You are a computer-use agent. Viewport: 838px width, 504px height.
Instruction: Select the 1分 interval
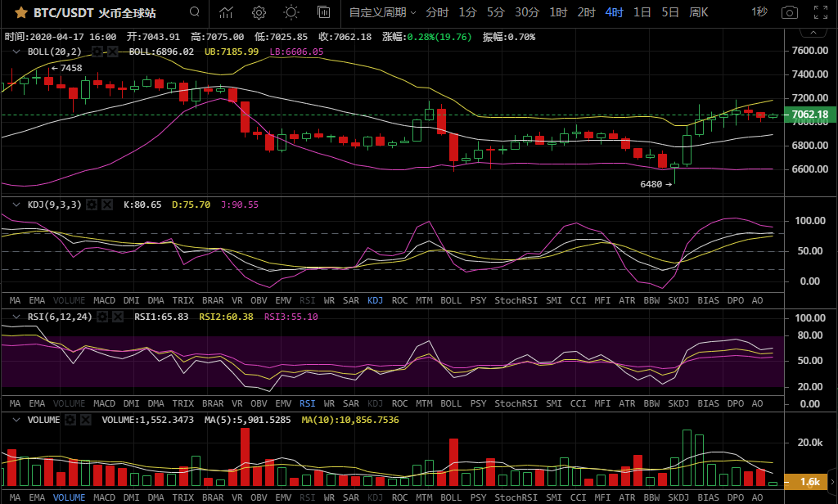point(467,12)
